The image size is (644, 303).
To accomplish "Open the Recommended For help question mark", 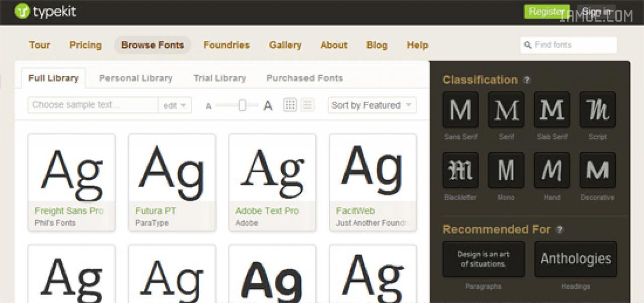I will tap(559, 230).
